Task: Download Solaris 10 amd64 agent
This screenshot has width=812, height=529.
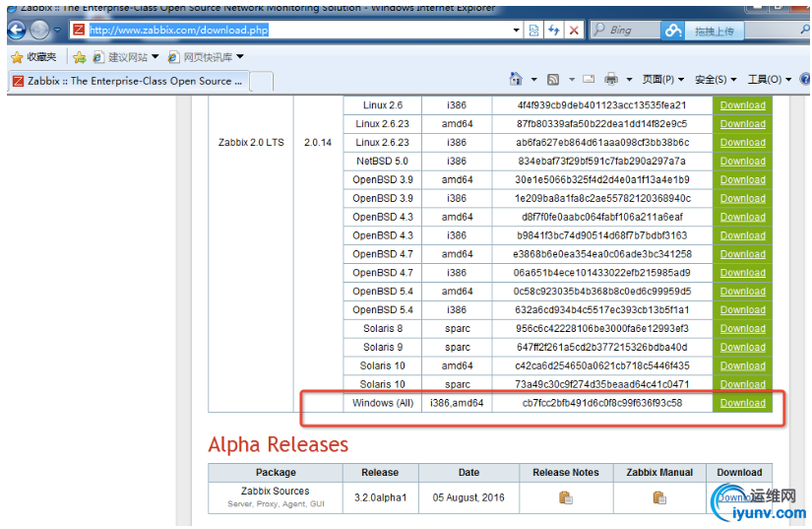Action: (x=742, y=365)
